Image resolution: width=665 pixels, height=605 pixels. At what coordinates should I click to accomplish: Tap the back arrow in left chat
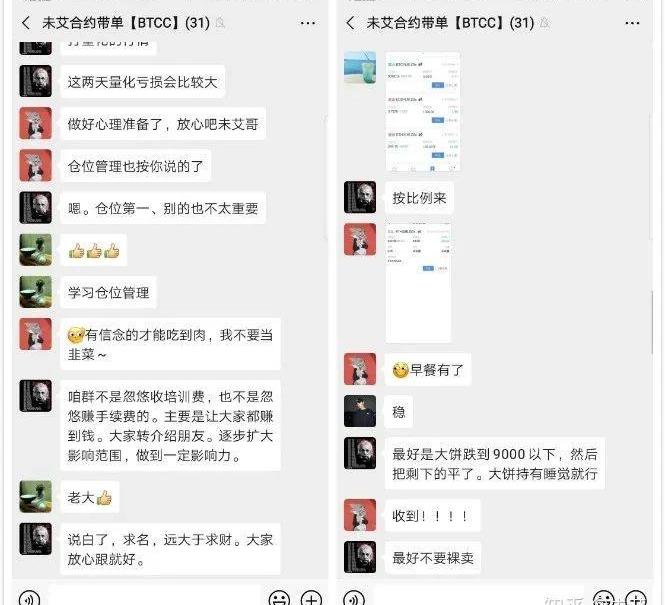(26, 23)
